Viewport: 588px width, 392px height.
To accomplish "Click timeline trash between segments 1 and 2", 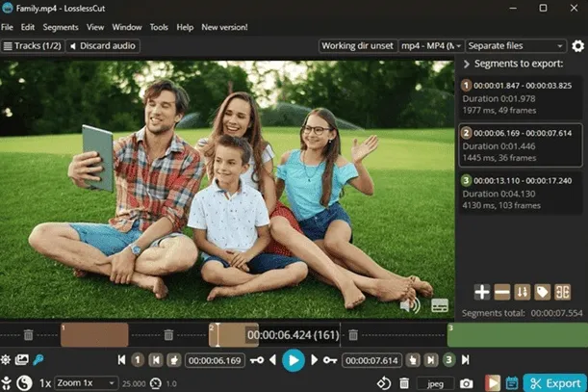I will coord(168,334).
